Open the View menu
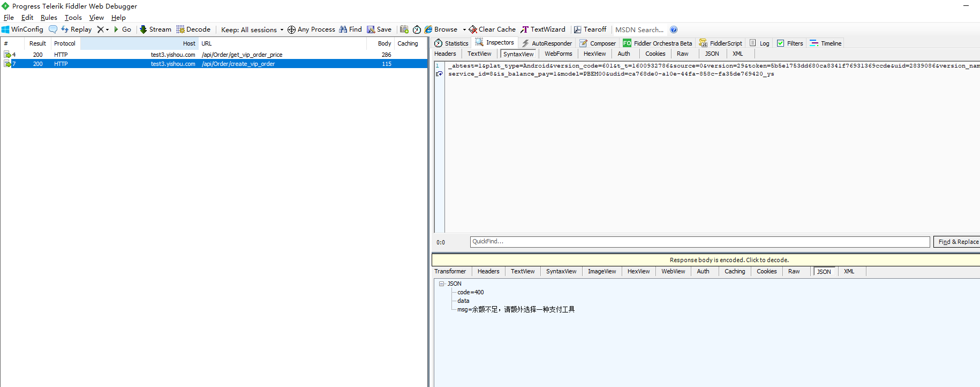 point(96,18)
